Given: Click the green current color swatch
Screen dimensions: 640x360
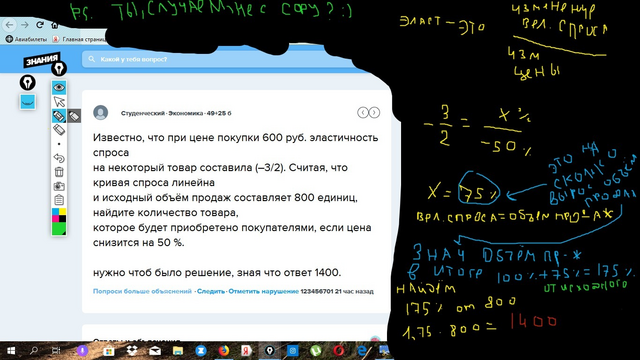Looking at the screenshot, I should tap(59, 229).
